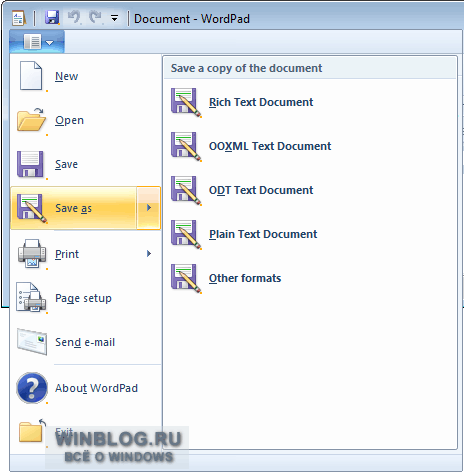
Task: Click the floppy-with-pencil icon beside Save as
Action: [x=32, y=208]
